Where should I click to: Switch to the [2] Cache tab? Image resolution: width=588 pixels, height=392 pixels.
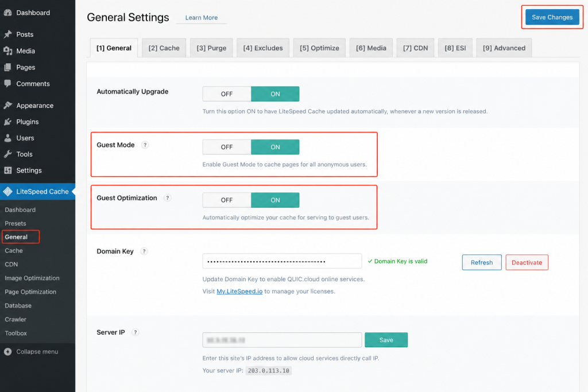click(x=164, y=48)
